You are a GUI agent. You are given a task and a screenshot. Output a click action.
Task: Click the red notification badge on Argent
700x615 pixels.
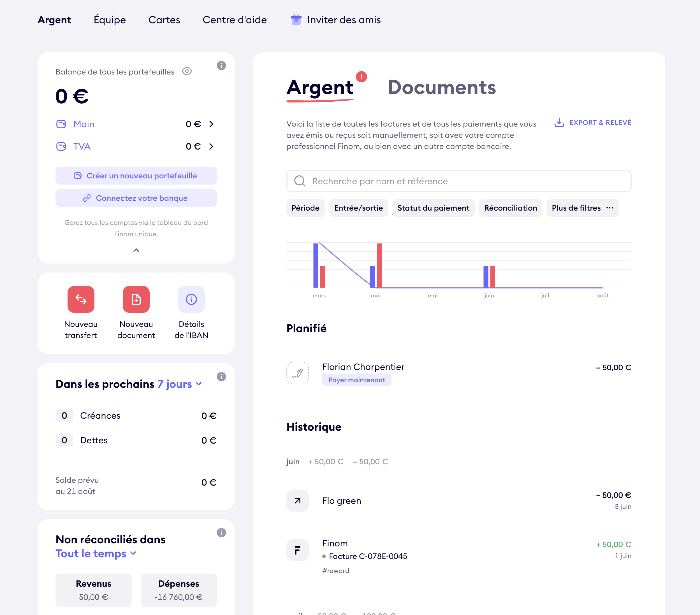point(361,77)
